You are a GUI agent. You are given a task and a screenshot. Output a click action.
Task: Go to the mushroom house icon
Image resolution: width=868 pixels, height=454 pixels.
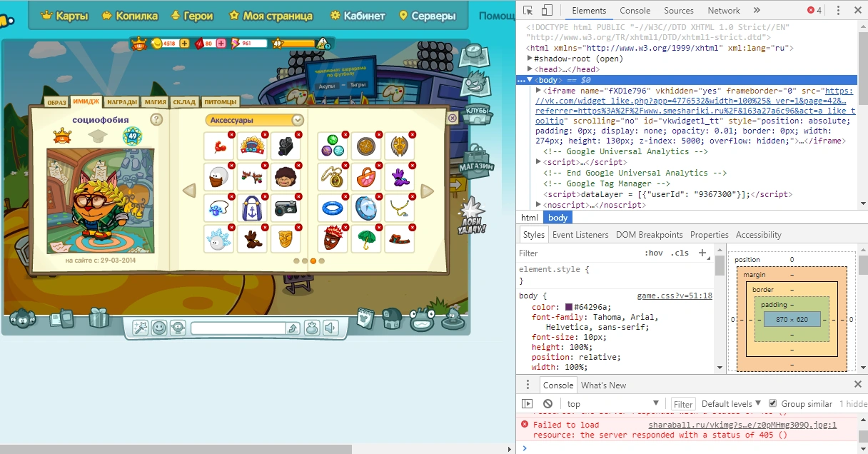[x=392, y=318]
